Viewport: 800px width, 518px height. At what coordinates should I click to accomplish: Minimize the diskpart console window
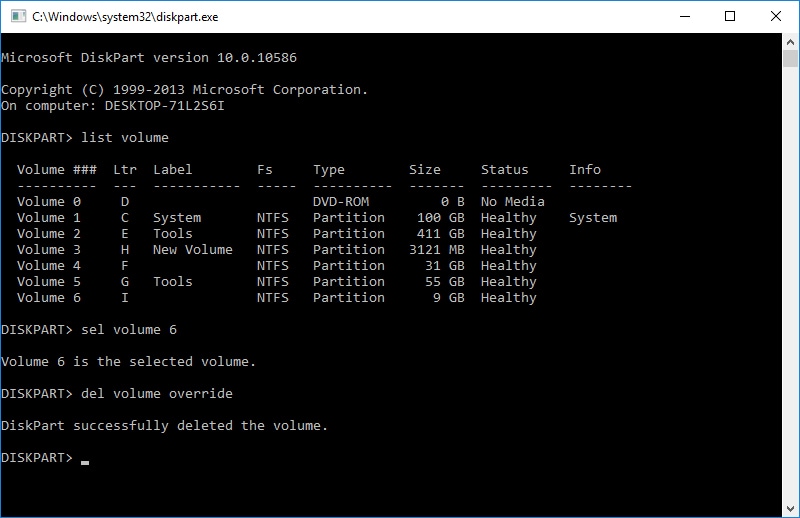coord(684,16)
